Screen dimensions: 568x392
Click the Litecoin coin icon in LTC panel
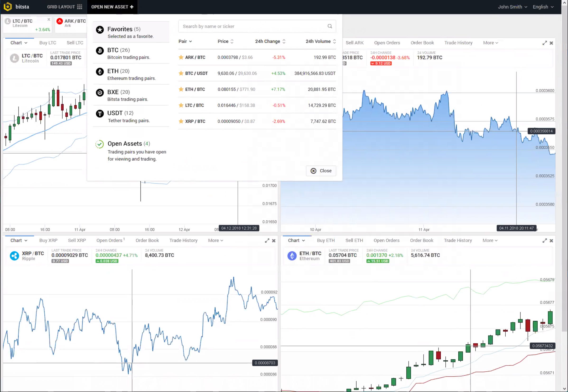coord(14,58)
